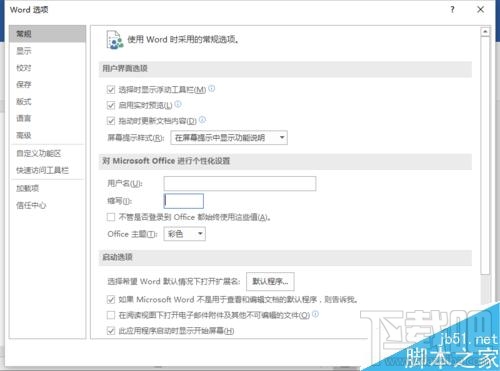Click the help question mark icon

[452, 9]
